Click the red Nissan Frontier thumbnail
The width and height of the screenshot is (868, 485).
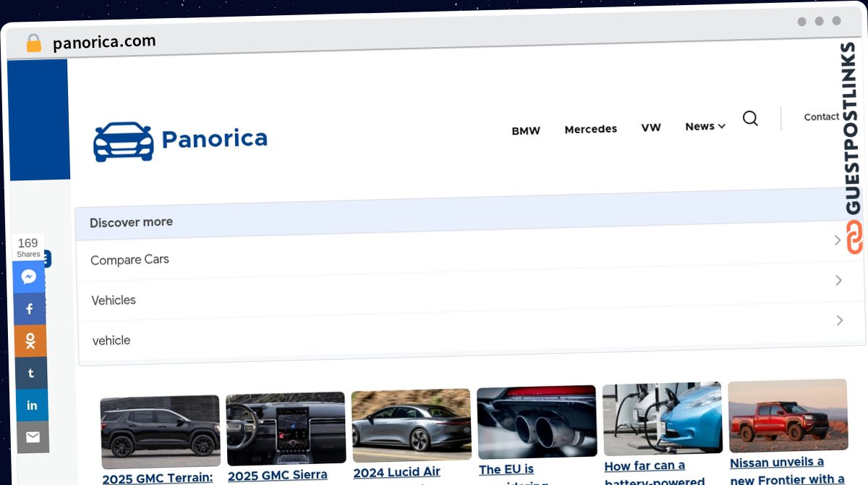click(x=788, y=416)
